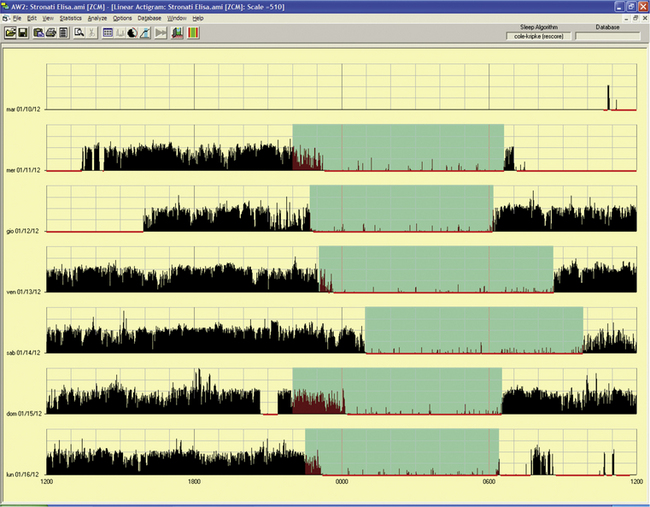Click the Print toolbar icon
650x507 pixels.
point(51,33)
